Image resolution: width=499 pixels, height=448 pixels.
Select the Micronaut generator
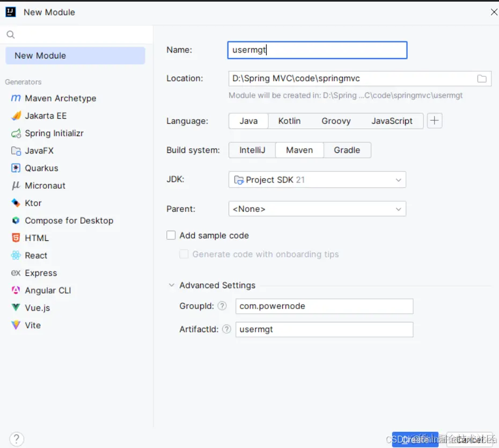point(38,186)
